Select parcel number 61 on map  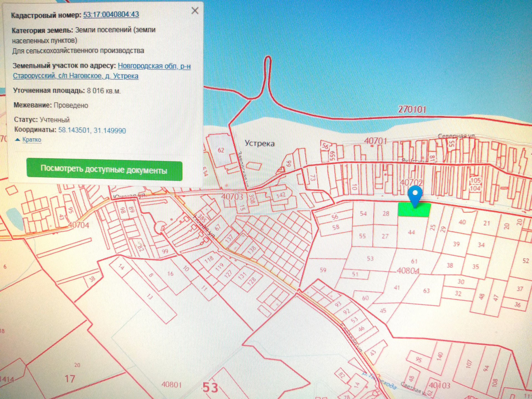tap(414, 261)
